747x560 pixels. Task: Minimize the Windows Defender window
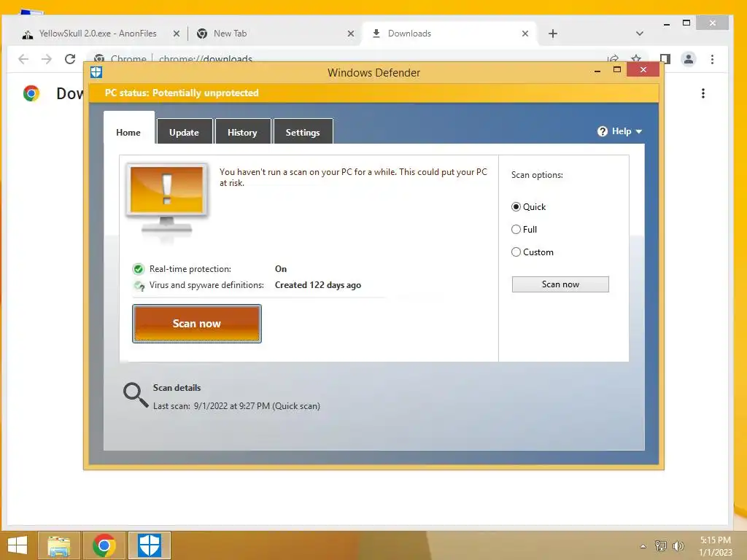(x=597, y=71)
